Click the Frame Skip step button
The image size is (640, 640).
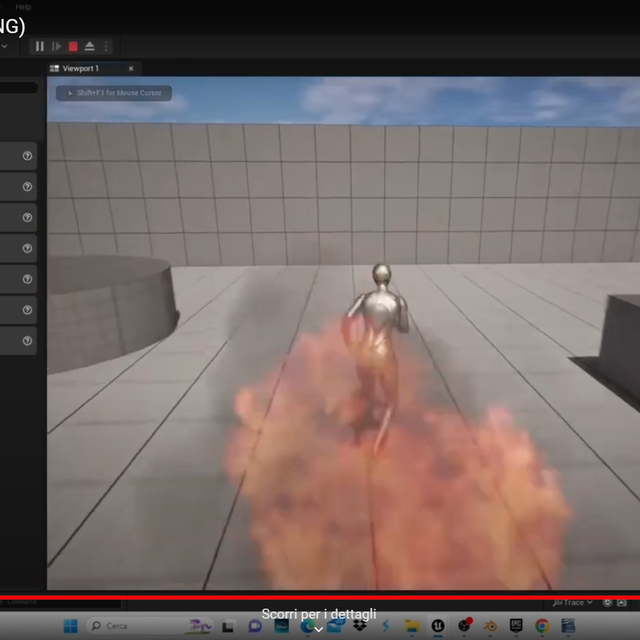(x=56, y=46)
